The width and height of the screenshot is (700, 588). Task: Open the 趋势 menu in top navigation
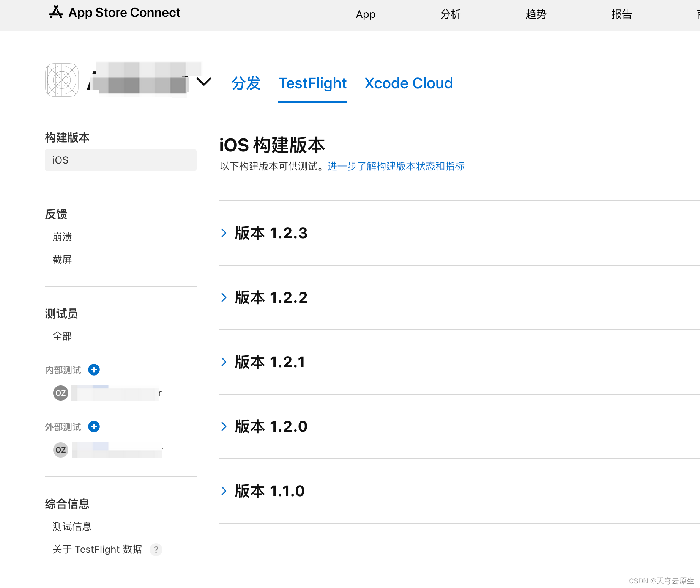(536, 14)
